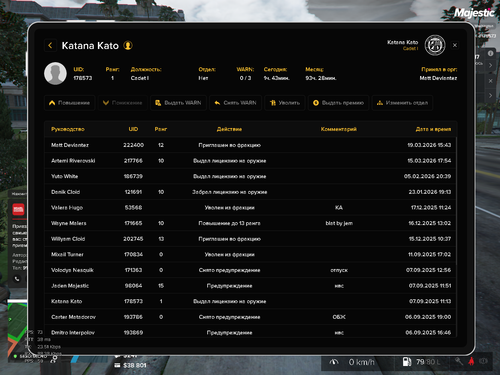The height and width of the screenshot is (375, 500).
Task: Select the Katana Kato row in the log table
Action: pos(250,301)
